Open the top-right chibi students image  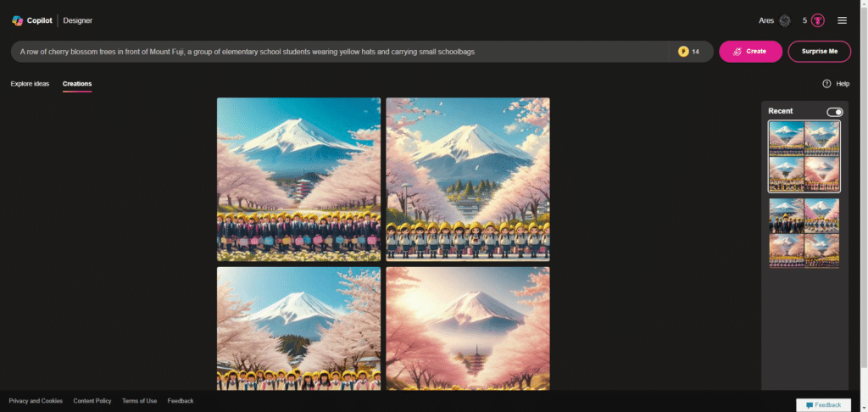(468, 179)
